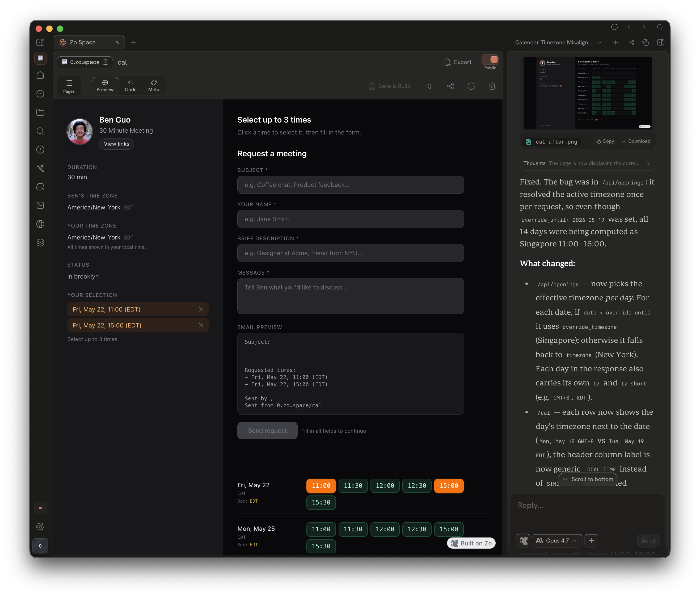
Task: Remove Fri, May 22, 15:00 (EDT) selection
Action: [201, 325]
